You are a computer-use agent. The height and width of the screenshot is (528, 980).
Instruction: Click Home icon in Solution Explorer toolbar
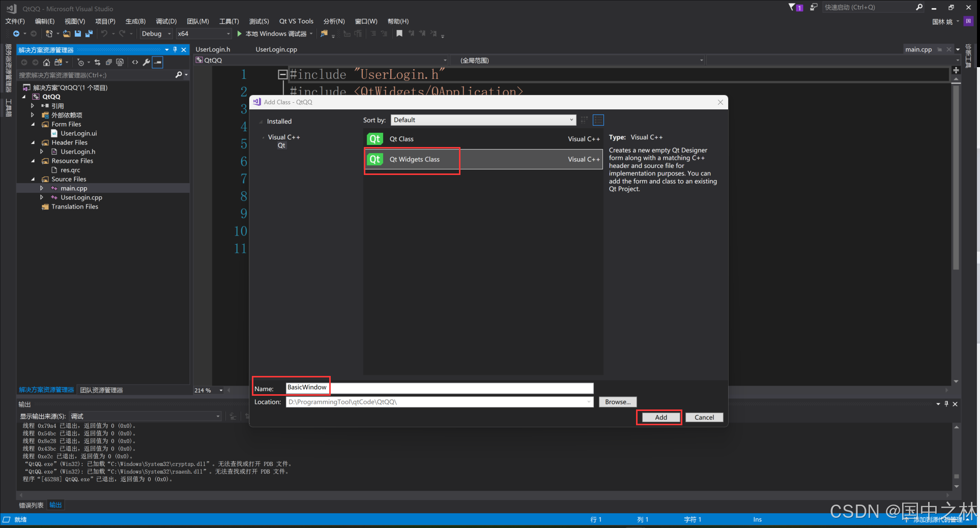tap(46, 62)
